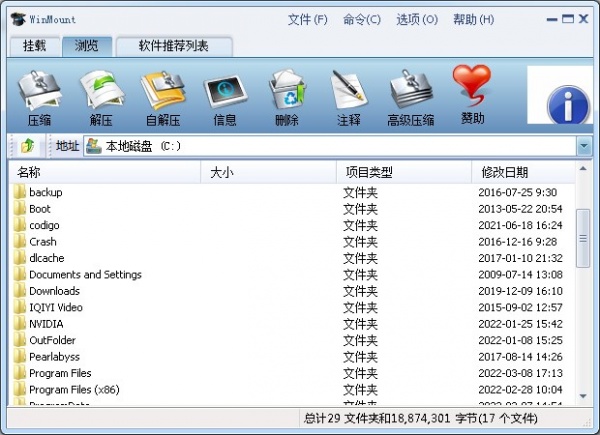Expand the address bar dropdown arrow
Viewport: 600px width, 435px height.
584,146
